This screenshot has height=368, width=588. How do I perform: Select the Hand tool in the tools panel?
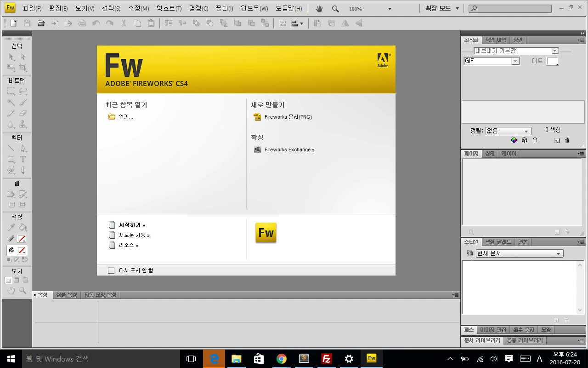click(11, 291)
